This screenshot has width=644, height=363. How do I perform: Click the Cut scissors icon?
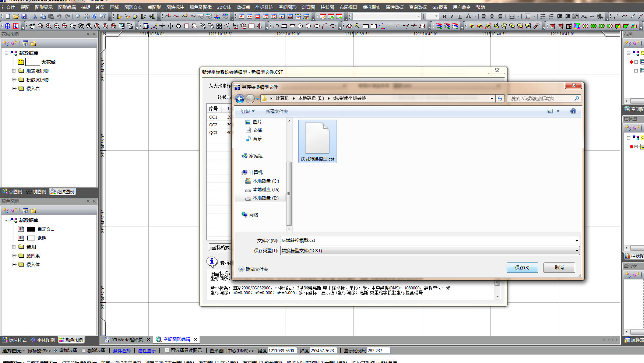(x=35, y=16)
